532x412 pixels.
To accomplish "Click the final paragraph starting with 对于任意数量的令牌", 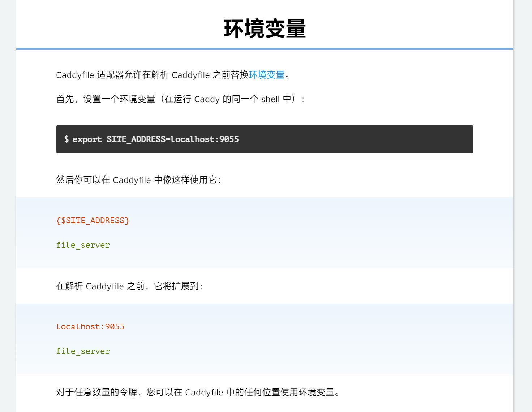I will coord(197,392).
